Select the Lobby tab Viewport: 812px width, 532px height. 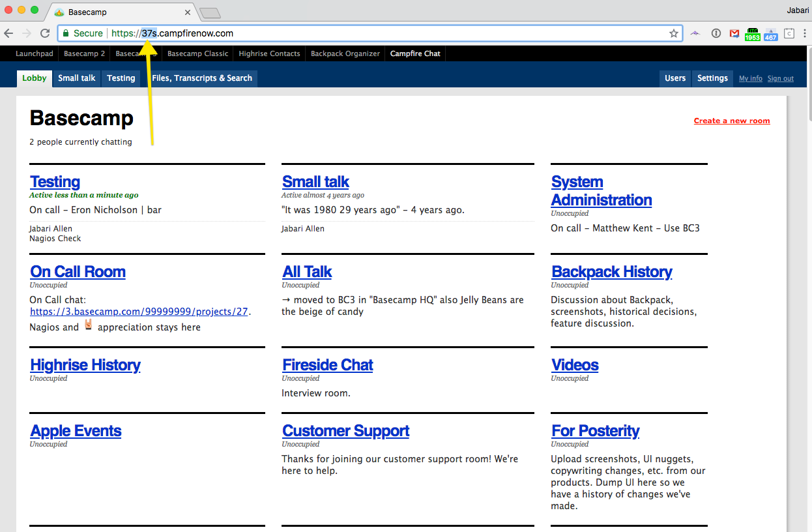tap(35, 78)
